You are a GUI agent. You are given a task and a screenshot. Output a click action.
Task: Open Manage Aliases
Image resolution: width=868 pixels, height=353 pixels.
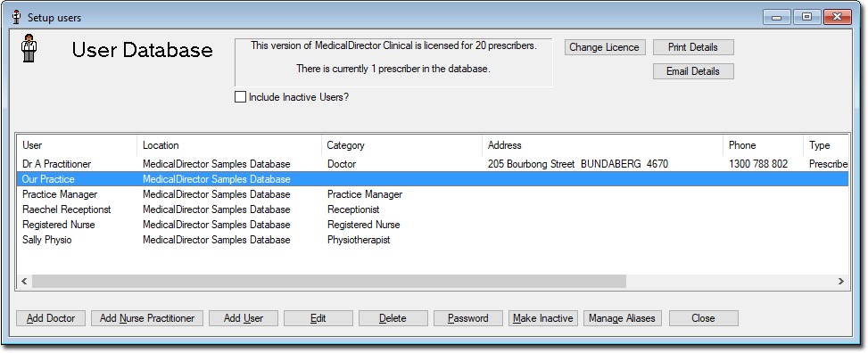(x=622, y=318)
